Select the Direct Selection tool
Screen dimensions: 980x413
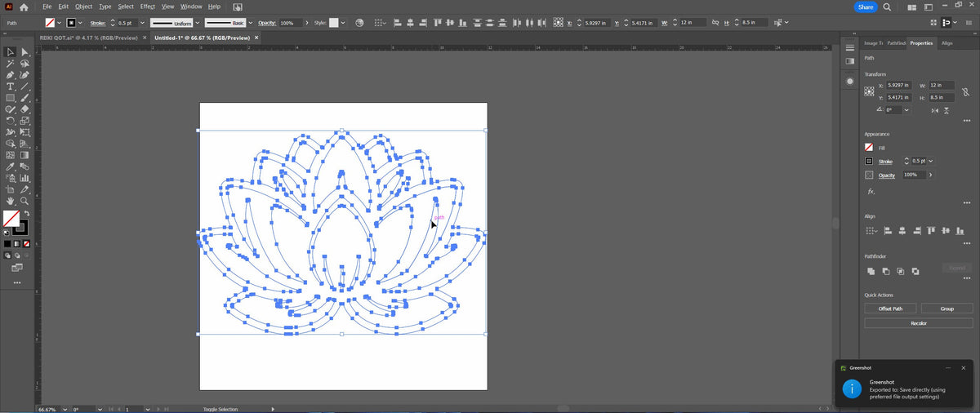[x=24, y=52]
